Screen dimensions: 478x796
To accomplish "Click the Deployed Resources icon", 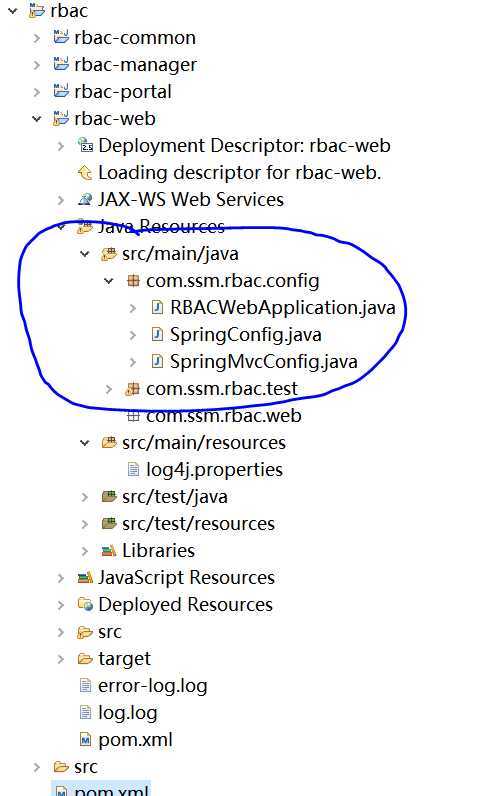I will click(x=85, y=604).
